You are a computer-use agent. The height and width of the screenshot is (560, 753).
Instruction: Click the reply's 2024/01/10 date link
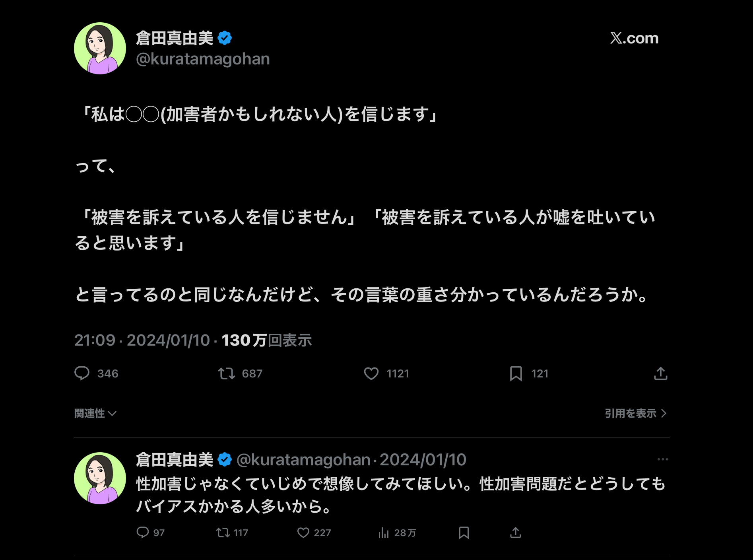(423, 460)
